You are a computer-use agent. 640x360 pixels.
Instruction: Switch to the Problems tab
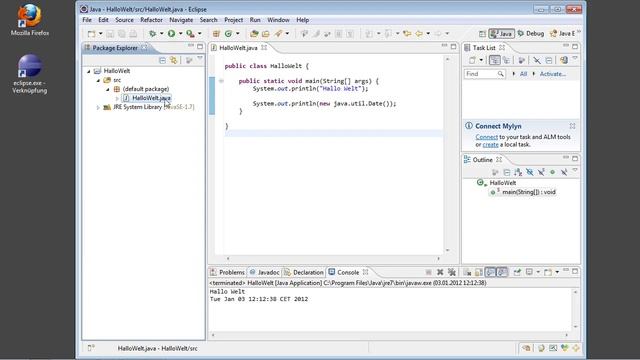coord(227,272)
